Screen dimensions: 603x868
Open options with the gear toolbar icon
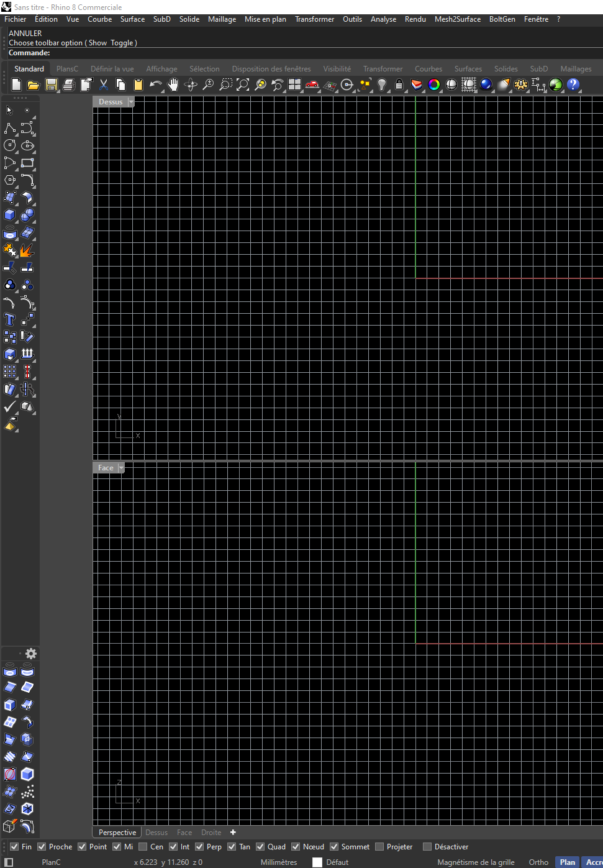tap(521, 85)
